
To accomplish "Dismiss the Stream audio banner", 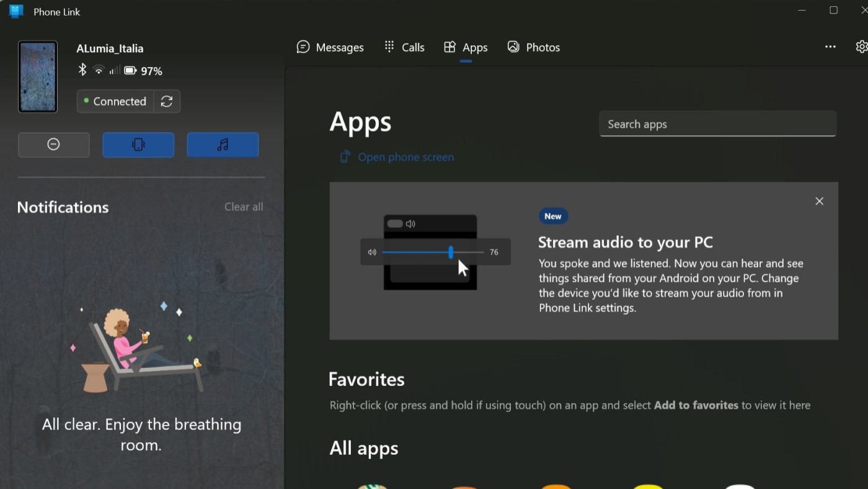I will tap(819, 201).
